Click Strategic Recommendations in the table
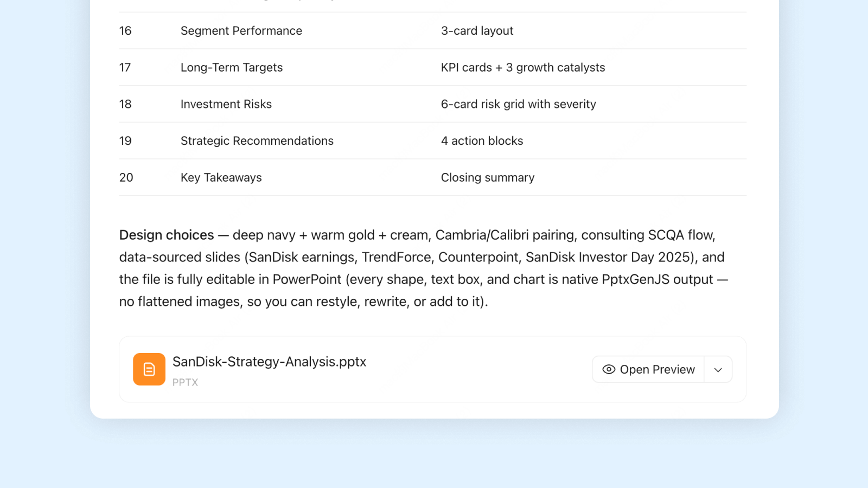The image size is (868, 488). click(257, 141)
